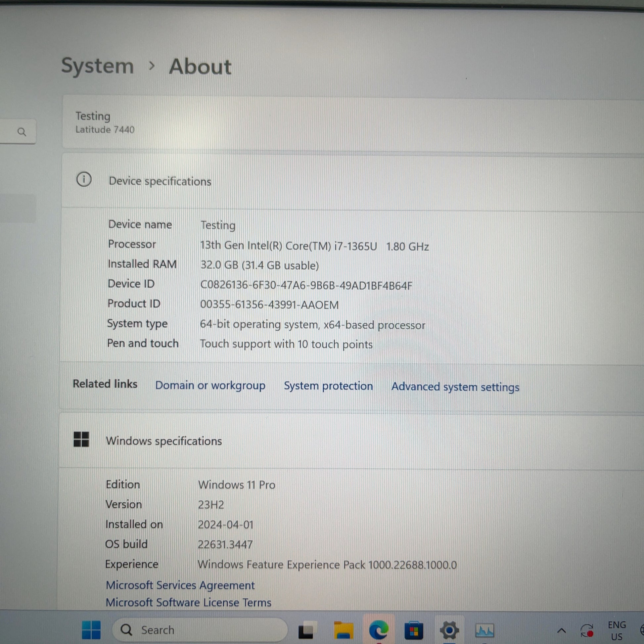Launch File Explorer from the taskbar
Screen dimensions: 644x644
(343, 630)
